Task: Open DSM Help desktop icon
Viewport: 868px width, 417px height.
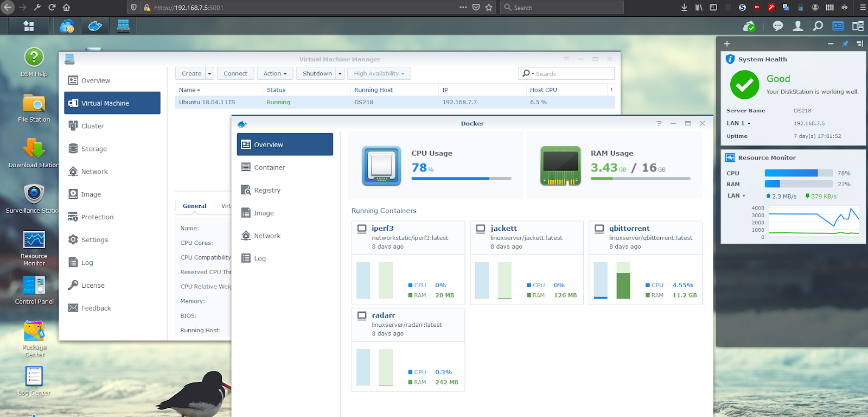Action: tap(34, 62)
